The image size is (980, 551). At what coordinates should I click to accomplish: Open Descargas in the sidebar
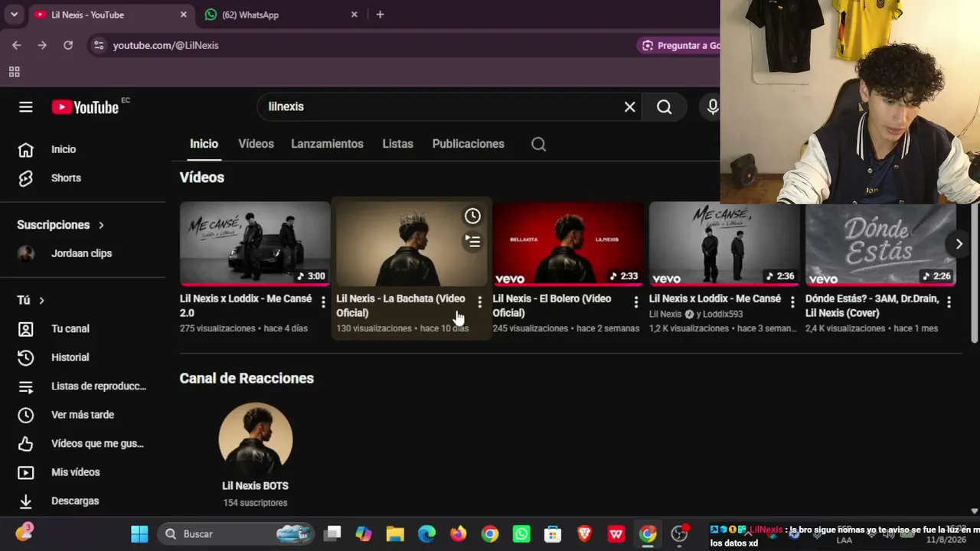click(x=83, y=500)
